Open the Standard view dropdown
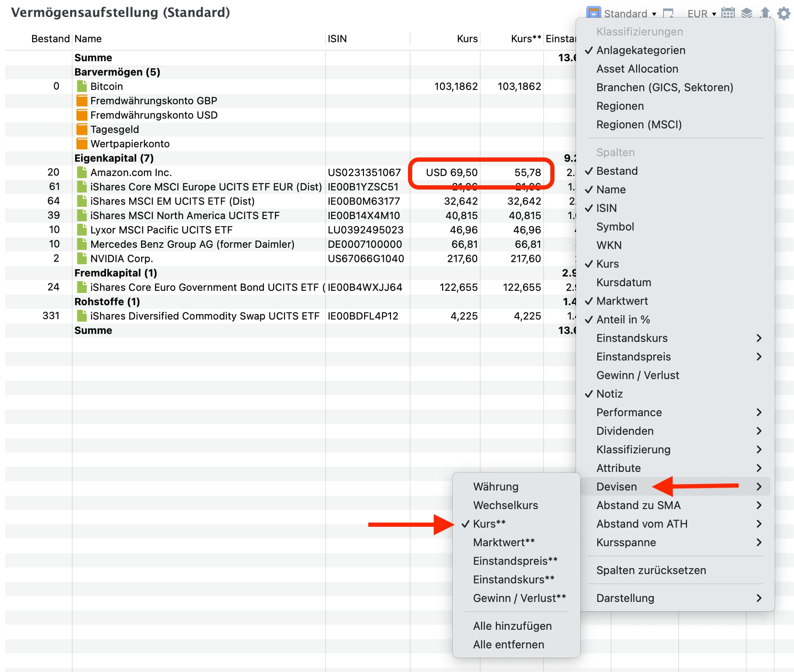 pyautogui.click(x=630, y=14)
